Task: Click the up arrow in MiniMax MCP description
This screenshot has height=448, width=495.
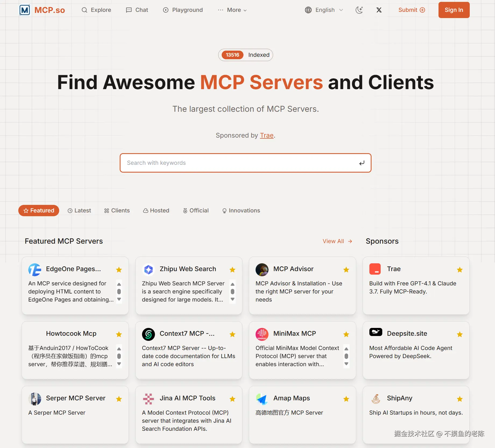Action: coord(346,349)
